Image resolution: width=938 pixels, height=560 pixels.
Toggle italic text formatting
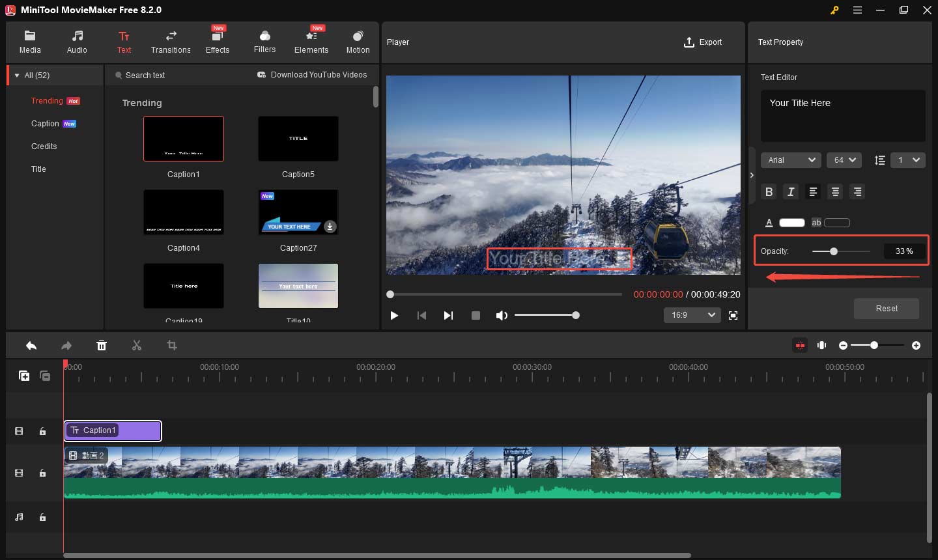[791, 191]
